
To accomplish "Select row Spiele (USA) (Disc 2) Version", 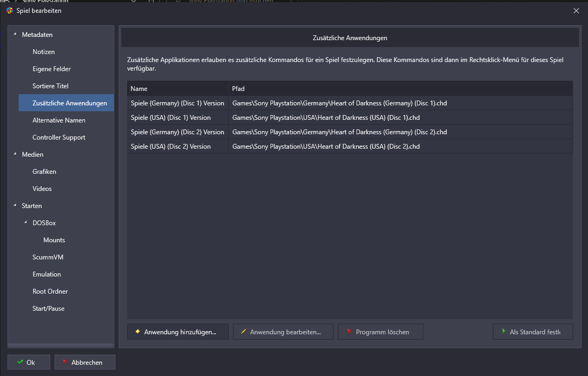I will point(350,147).
